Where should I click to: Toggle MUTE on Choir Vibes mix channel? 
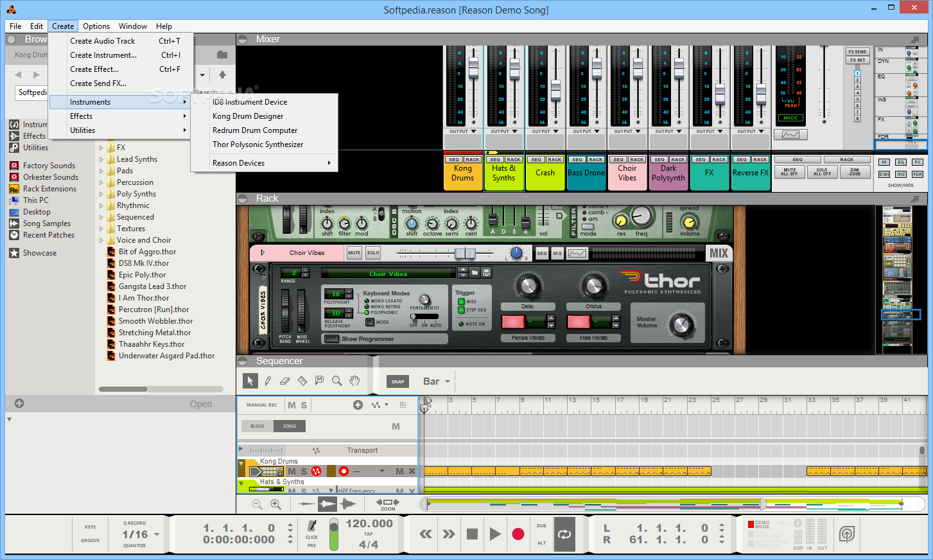[354, 253]
